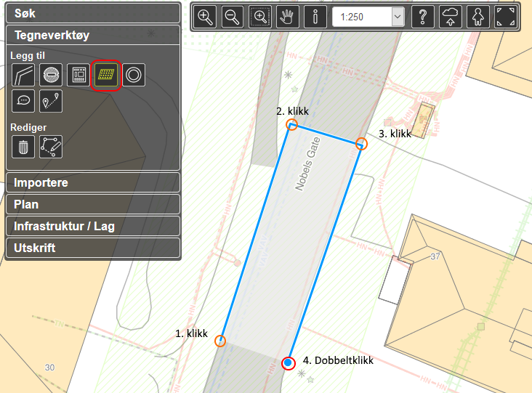Click the blue polygon endpoint vertex
The height and width of the screenshot is (393, 532).
289,362
